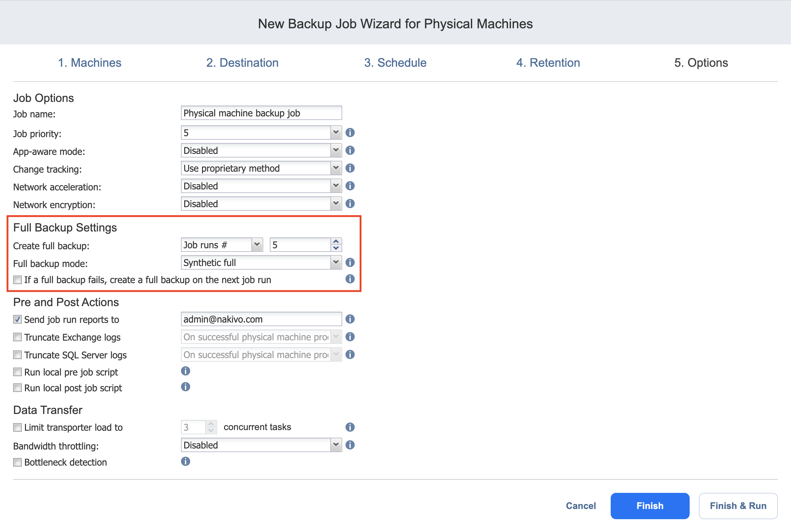Enable Limit transporter load checkbox
Screen dimensions: 791x532
pos(17,427)
